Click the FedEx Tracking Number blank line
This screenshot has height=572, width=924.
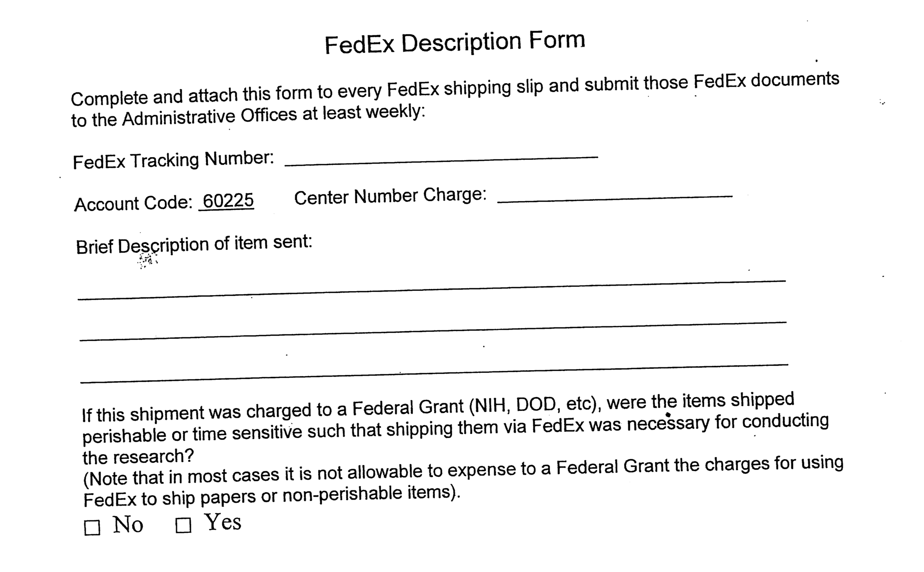coord(441,160)
